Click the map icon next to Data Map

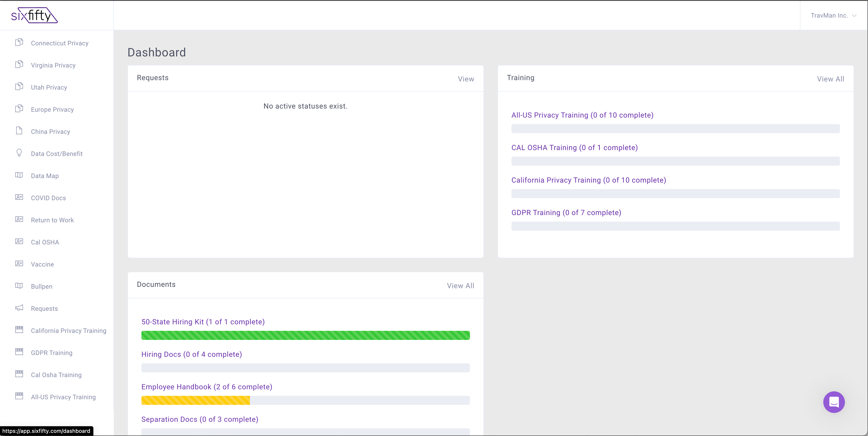coord(19,175)
